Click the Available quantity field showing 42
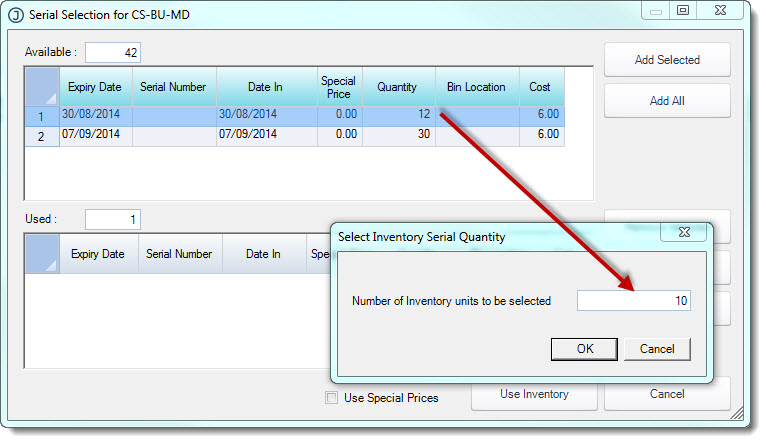This screenshot has height=443, width=766. point(113,53)
